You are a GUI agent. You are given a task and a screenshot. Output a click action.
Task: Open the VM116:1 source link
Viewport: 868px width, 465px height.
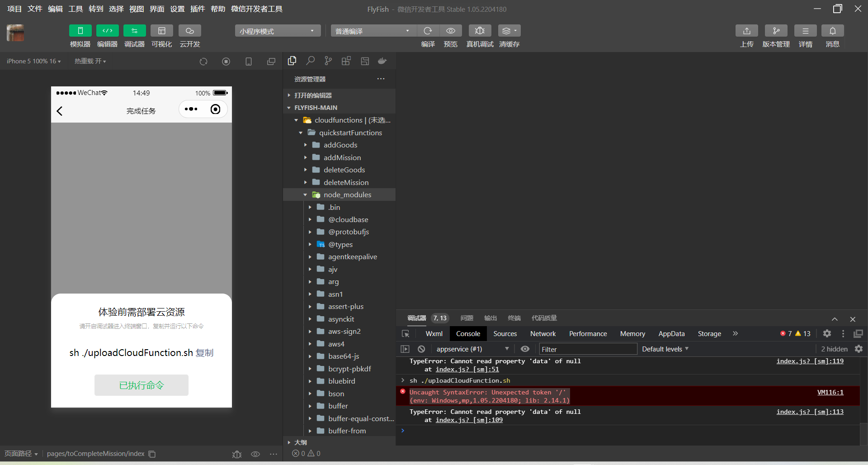click(x=830, y=392)
